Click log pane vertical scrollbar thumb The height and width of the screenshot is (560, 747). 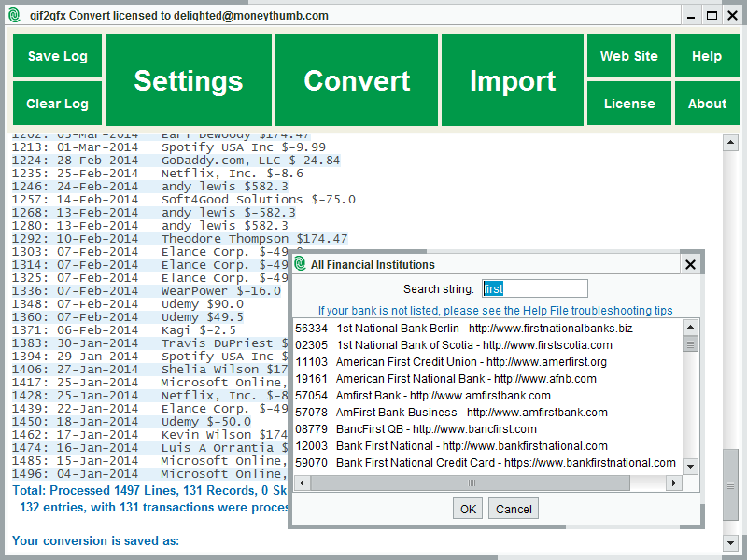730,485
